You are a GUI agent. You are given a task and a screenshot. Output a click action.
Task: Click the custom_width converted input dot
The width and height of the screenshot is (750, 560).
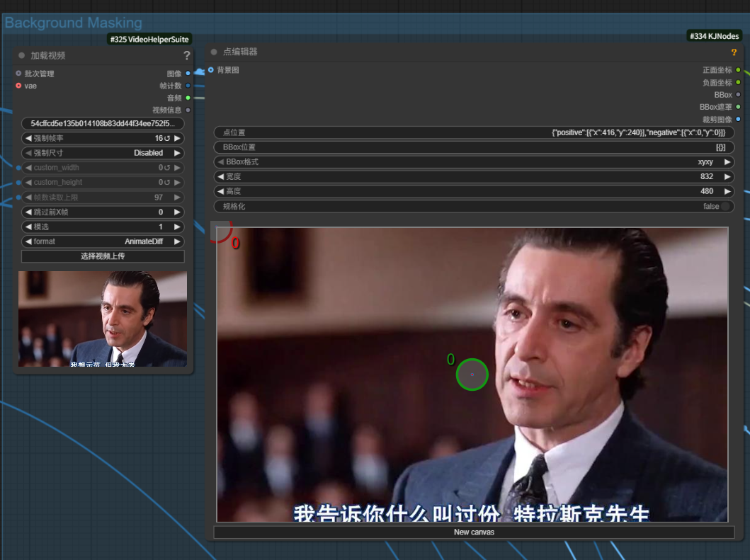(x=18, y=168)
